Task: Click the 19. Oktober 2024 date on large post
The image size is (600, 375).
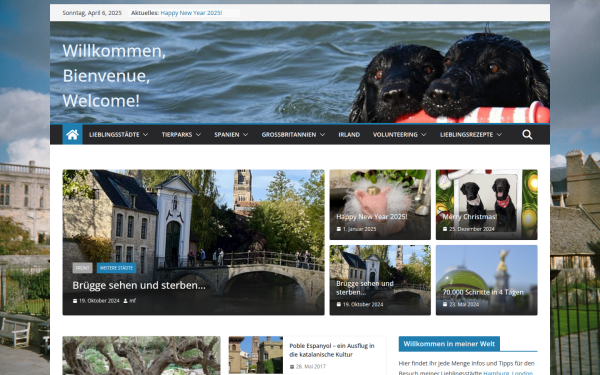Action: click(x=99, y=301)
